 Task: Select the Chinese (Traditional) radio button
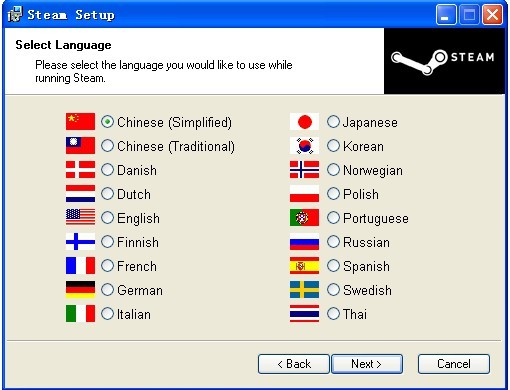click(107, 146)
